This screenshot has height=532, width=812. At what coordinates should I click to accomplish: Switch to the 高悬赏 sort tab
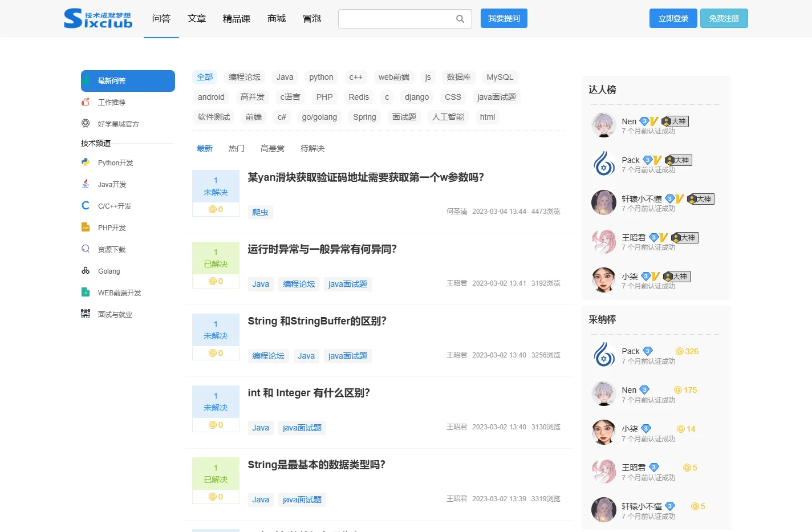(273, 148)
